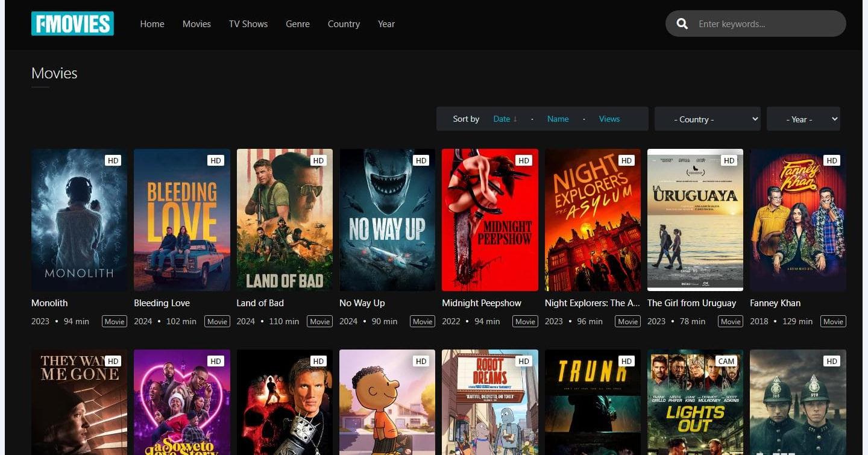Open the Country menu in the top navigation
The image size is (868, 455).
[x=344, y=24]
